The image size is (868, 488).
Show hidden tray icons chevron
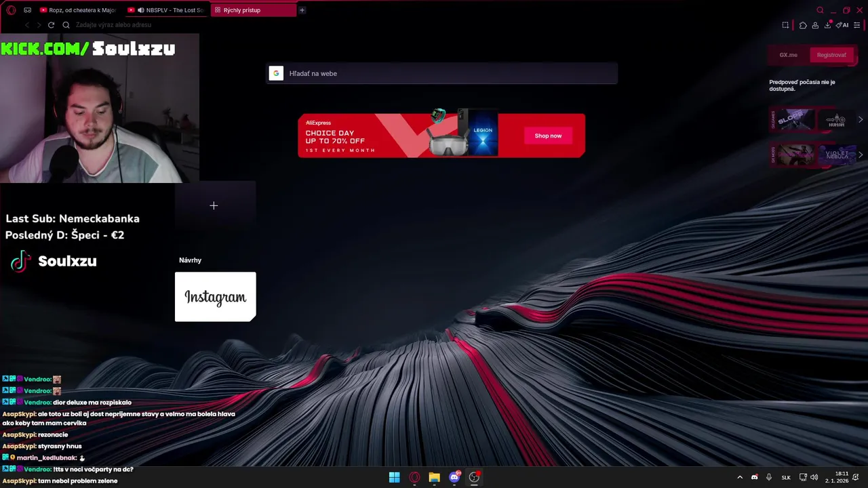click(x=740, y=477)
